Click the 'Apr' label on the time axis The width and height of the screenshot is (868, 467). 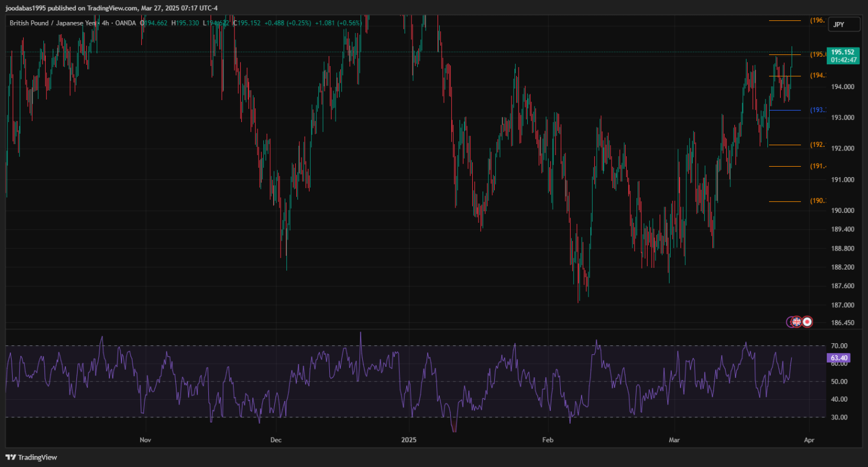(x=809, y=440)
